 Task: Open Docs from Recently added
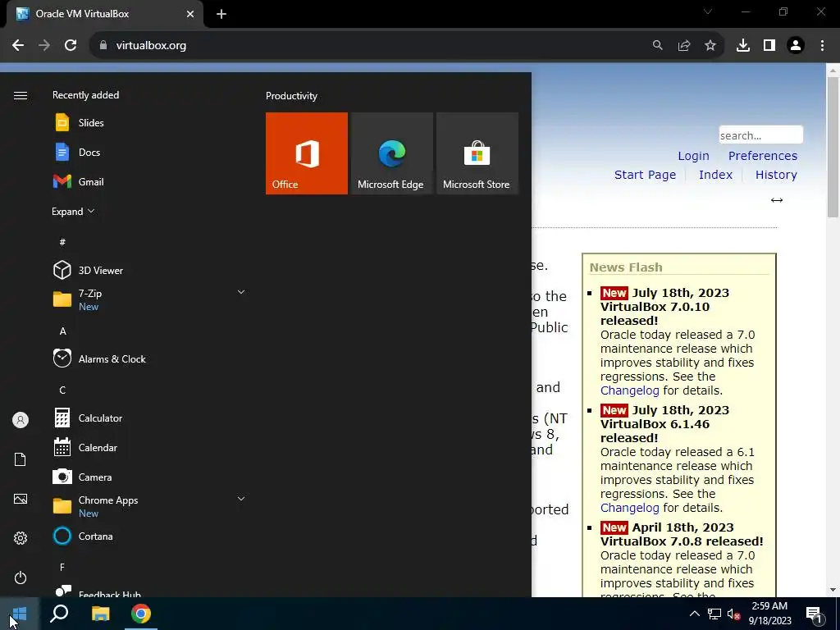(150, 152)
